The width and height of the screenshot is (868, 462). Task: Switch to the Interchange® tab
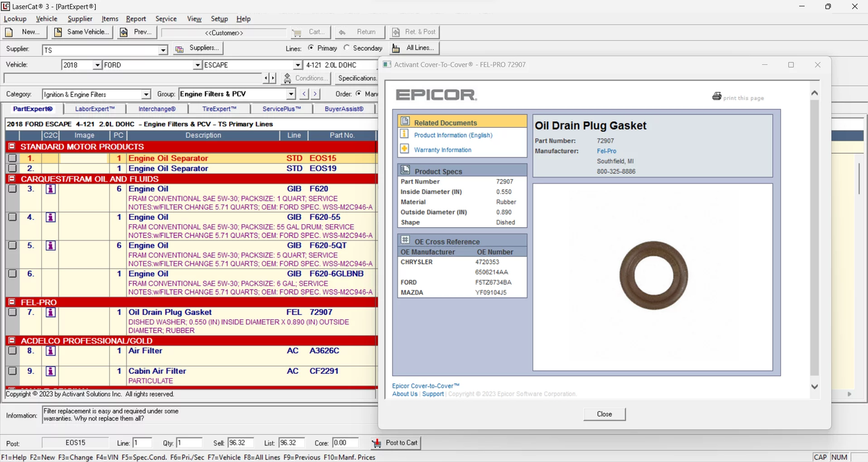point(157,109)
